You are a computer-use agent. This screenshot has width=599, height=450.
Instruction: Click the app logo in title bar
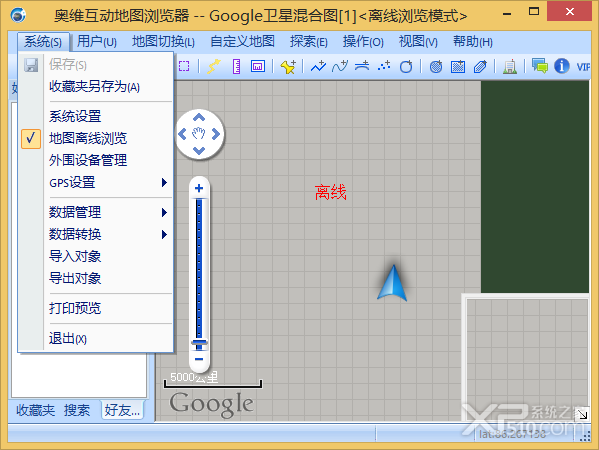[x=18, y=16]
